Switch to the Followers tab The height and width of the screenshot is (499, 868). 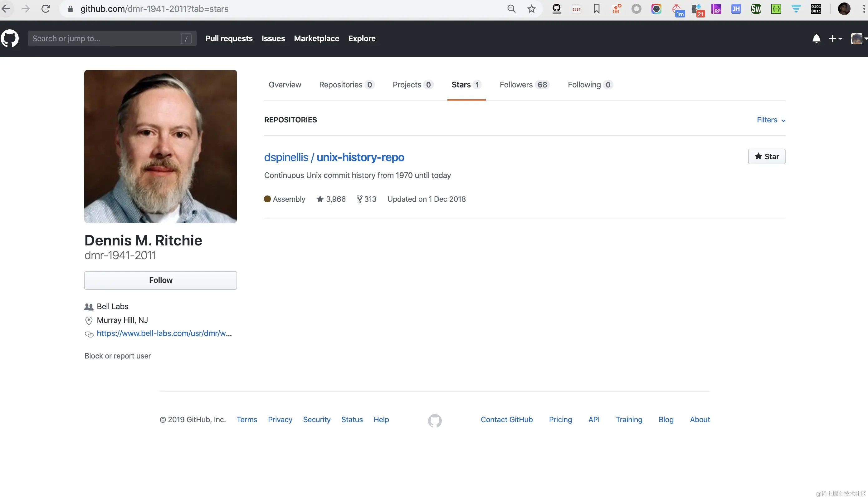coord(524,85)
